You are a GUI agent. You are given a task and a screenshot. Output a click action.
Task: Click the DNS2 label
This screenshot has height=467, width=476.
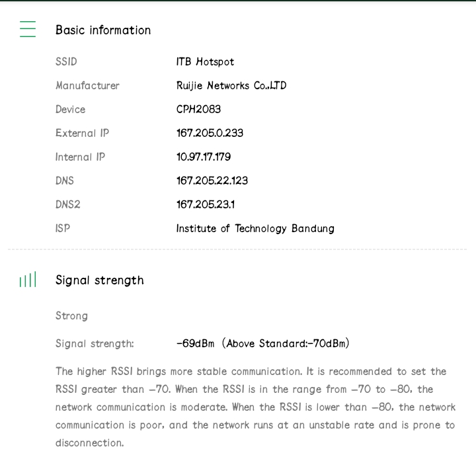click(x=67, y=204)
